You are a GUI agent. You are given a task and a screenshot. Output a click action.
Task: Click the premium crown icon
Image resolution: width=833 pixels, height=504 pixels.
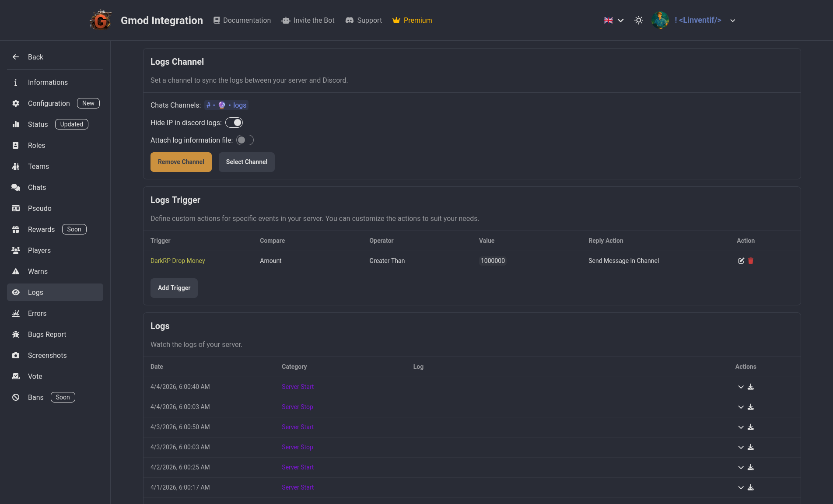pyautogui.click(x=396, y=21)
